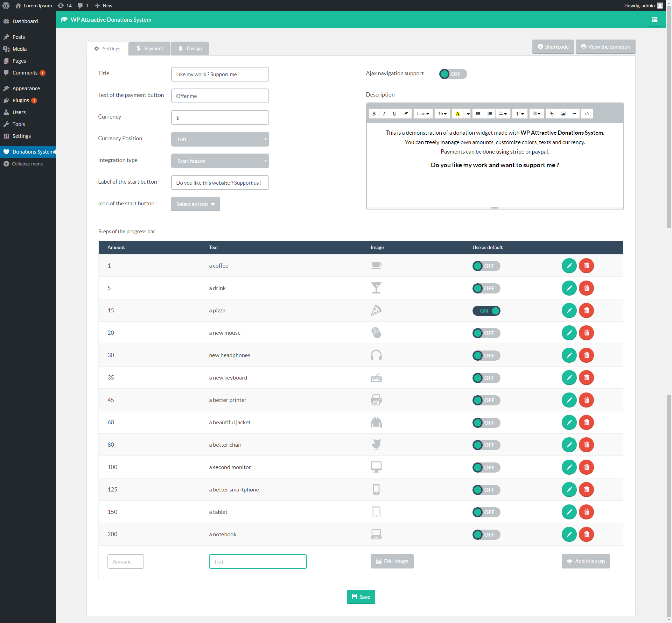Turn off default for 'a pizza'

tap(486, 311)
